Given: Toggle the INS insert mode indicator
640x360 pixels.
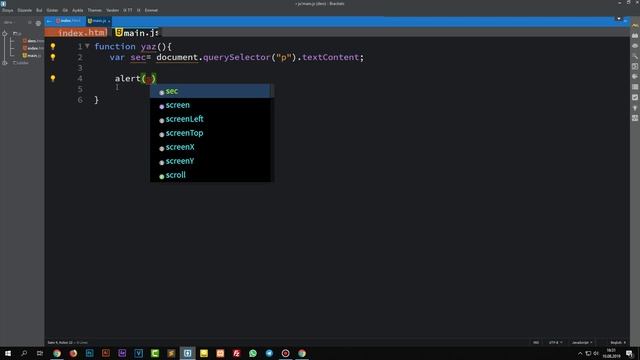Looking at the screenshot, I should [x=536, y=342].
